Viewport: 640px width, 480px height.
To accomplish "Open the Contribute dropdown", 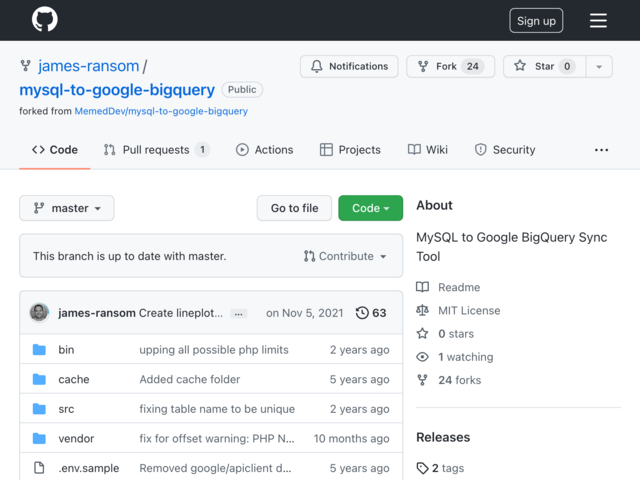I will [345, 256].
